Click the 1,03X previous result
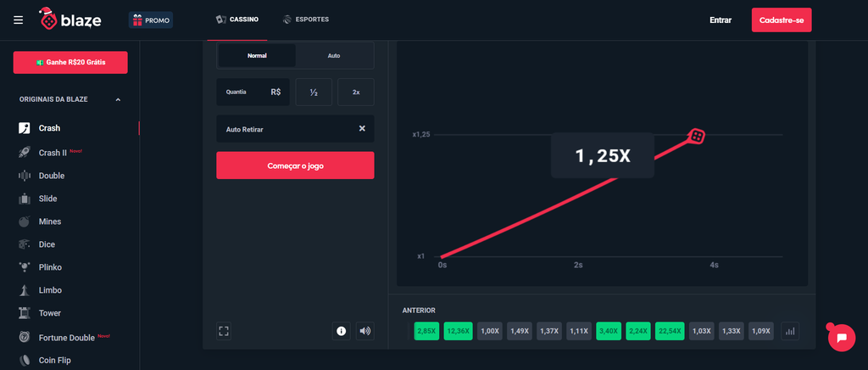 (702, 331)
